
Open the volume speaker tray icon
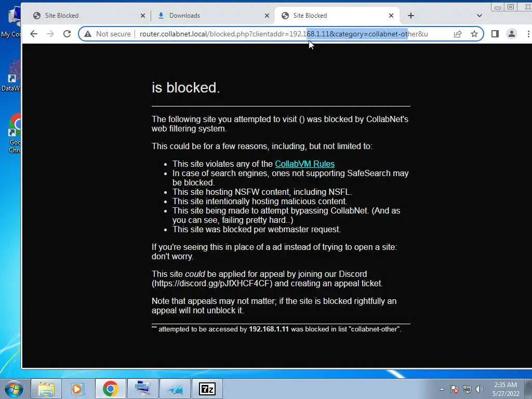click(x=480, y=389)
